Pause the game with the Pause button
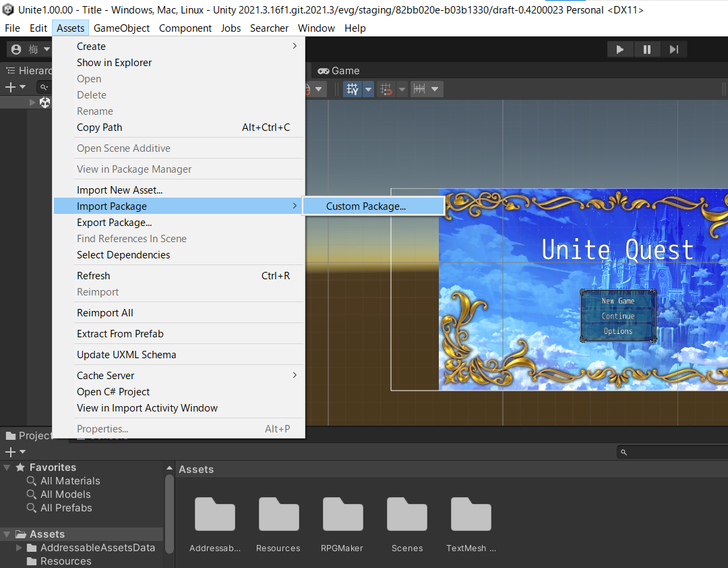This screenshot has width=728, height=568. click(x=646, y=49)
